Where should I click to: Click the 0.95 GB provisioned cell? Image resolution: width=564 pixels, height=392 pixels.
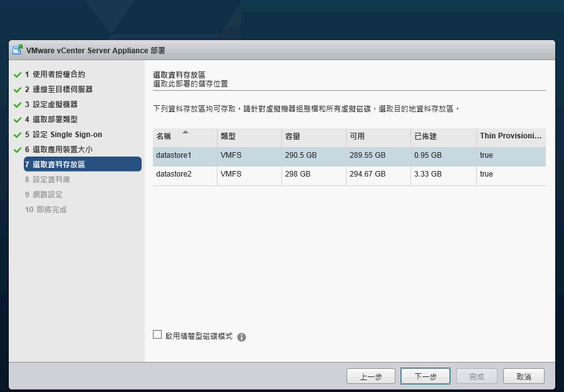pos(427,155)
